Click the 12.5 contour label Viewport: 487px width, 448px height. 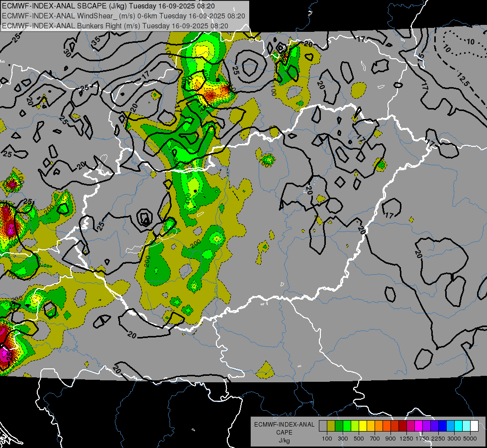tap(464, 79)
